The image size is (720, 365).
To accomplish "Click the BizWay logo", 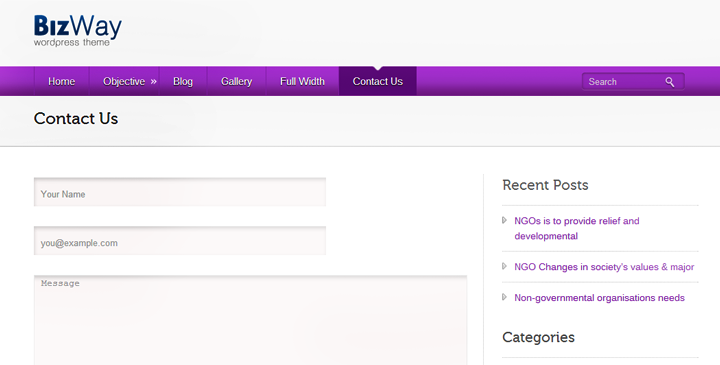I will (78, 30).
